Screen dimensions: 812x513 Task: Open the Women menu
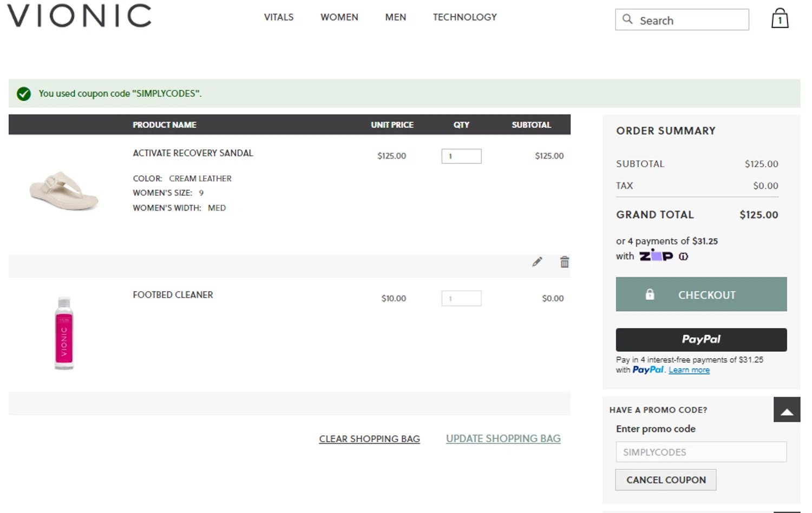pos(339,17)
